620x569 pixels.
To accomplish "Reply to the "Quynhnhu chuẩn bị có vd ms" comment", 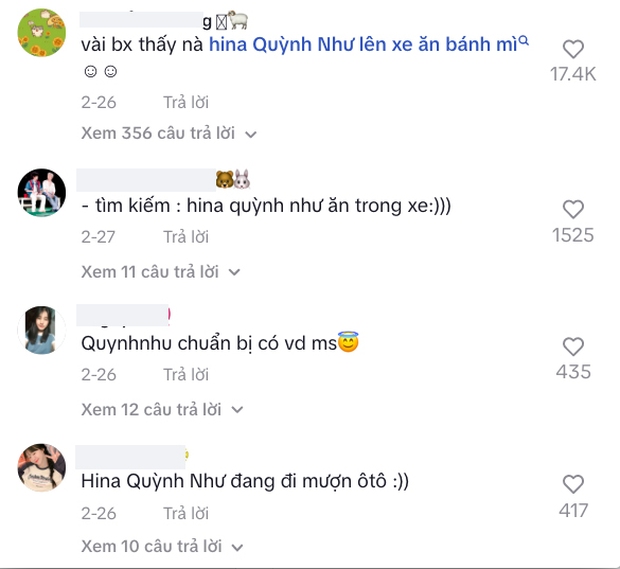I will point(186,375).
